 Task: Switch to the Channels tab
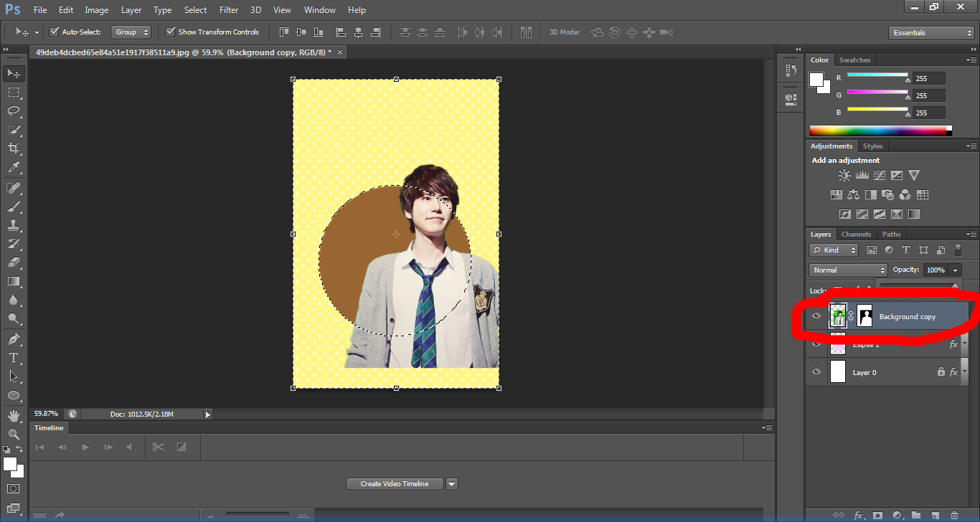pyautogui.click(x=856, y=234)
